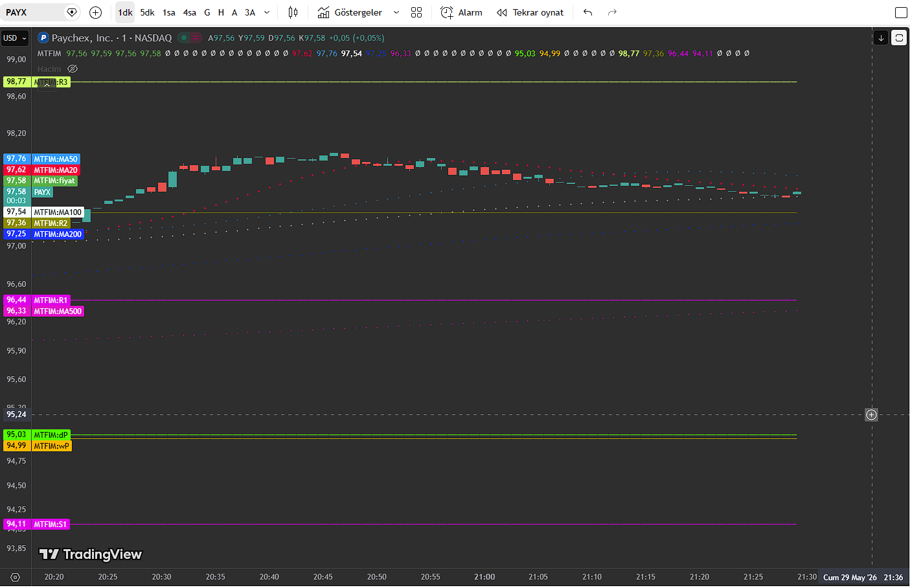The height and width of the screenshot is (588, 910).
Task: Add a comparison symbol with the plus icon
Action: click(x=95, y=12)
